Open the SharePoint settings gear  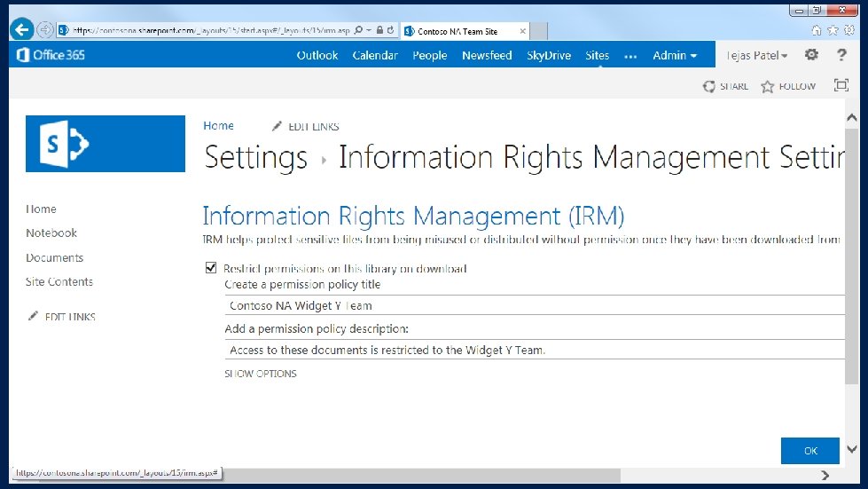(811, 54)
